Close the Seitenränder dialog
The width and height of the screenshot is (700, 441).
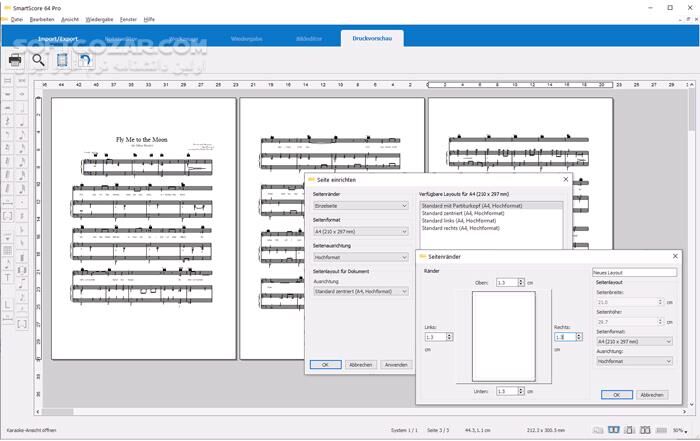coord(675,256)
